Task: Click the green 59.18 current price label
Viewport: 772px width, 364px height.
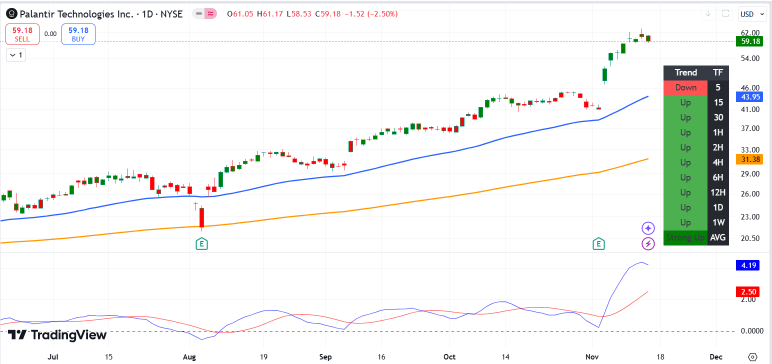Action: 748,41
